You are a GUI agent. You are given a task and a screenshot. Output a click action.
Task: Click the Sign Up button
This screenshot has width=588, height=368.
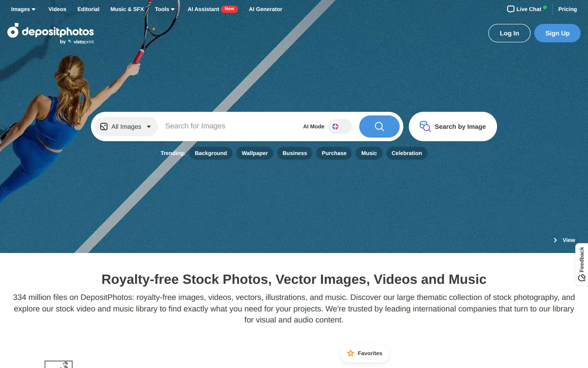point(557,33)
